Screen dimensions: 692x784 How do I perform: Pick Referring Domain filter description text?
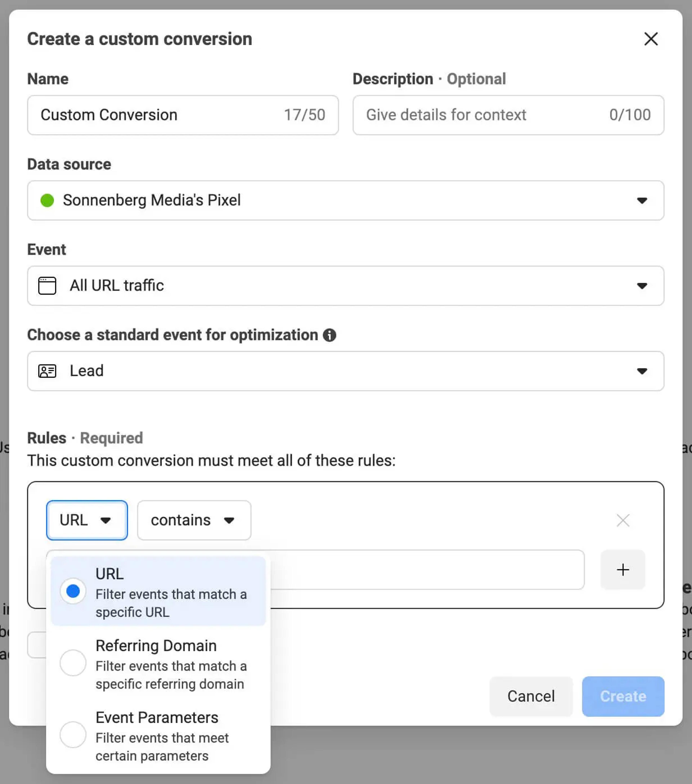coord(171,675)
